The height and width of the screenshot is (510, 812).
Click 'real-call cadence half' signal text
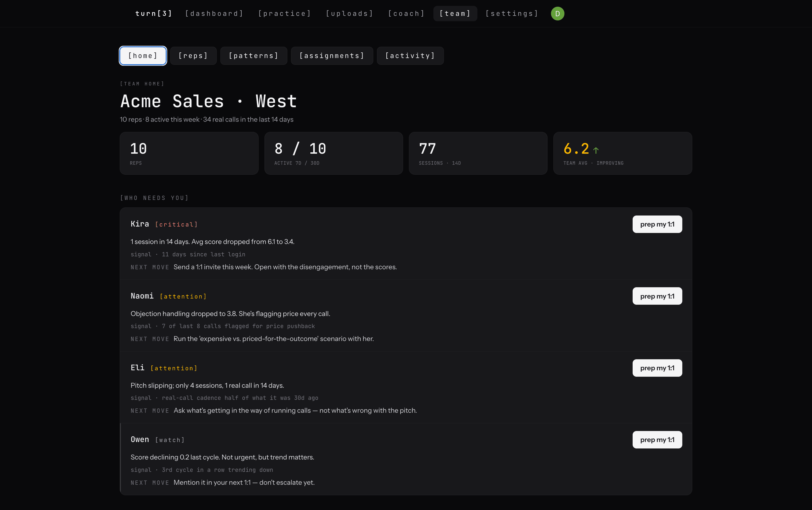240,398
